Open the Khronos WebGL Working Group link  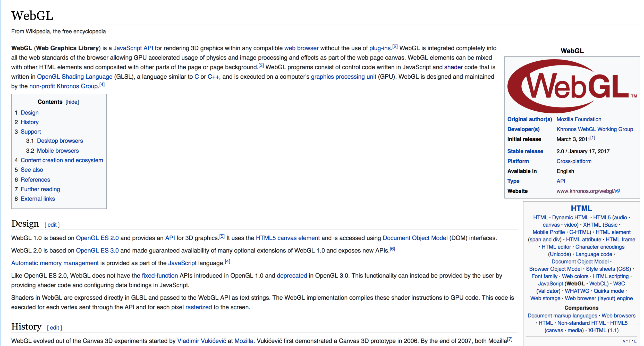(x=595, y=129)
